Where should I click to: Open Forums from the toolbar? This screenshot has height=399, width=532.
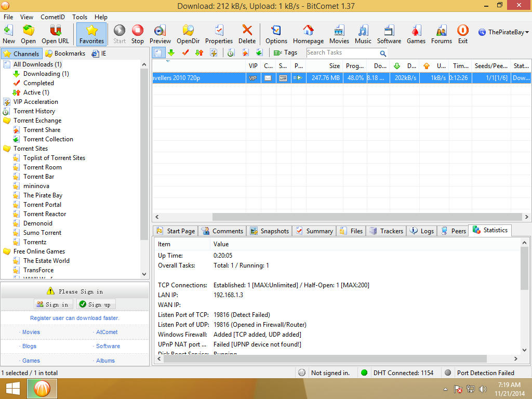pyautogui.click(x=442, y=34)
